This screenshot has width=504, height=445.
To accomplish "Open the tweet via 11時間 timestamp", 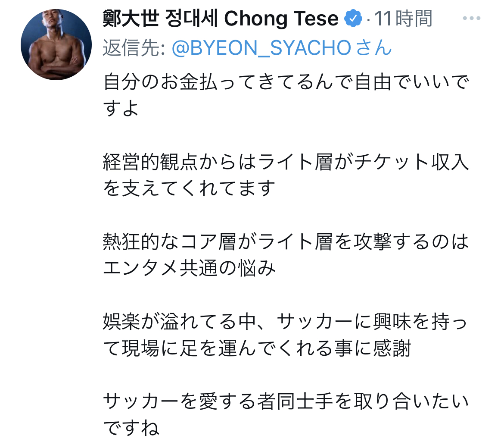I will pos(403,19).
